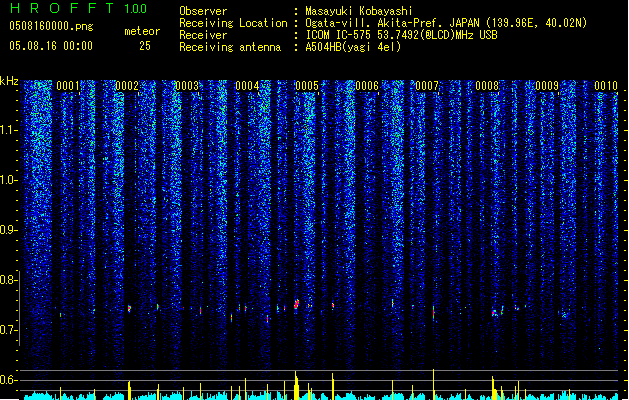Click the 0.9 kHz axis tick label
The height and width of the screenshot is (400, 629).
coord(8,230)
